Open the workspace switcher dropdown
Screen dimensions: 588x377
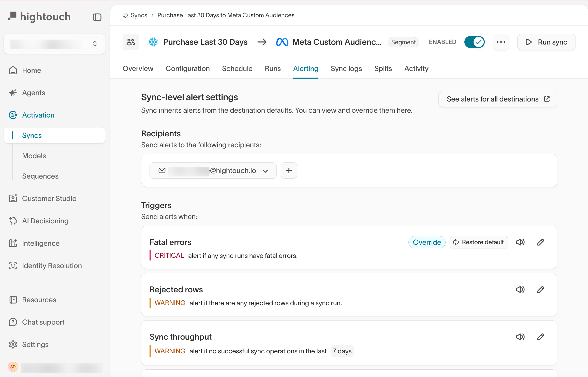pyautogui.click(x=54, y=44)
